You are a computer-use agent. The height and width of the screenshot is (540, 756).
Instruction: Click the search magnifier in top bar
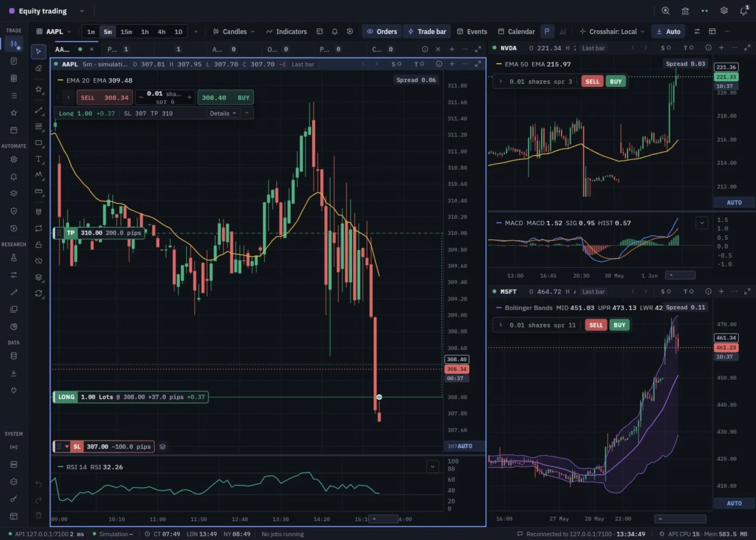665,11
